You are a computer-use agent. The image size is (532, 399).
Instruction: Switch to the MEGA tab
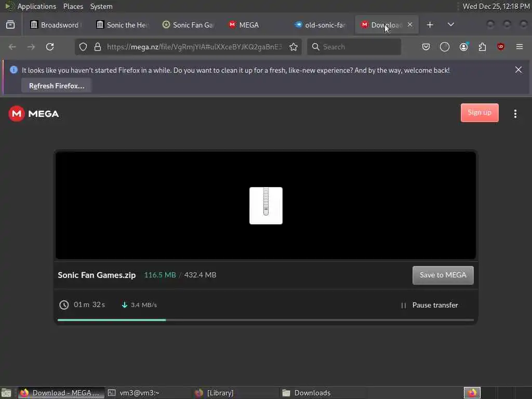coord(255,25)
